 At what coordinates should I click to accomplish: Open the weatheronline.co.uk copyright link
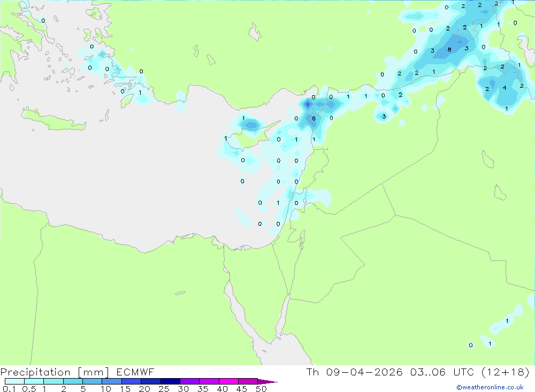point(490,387)
